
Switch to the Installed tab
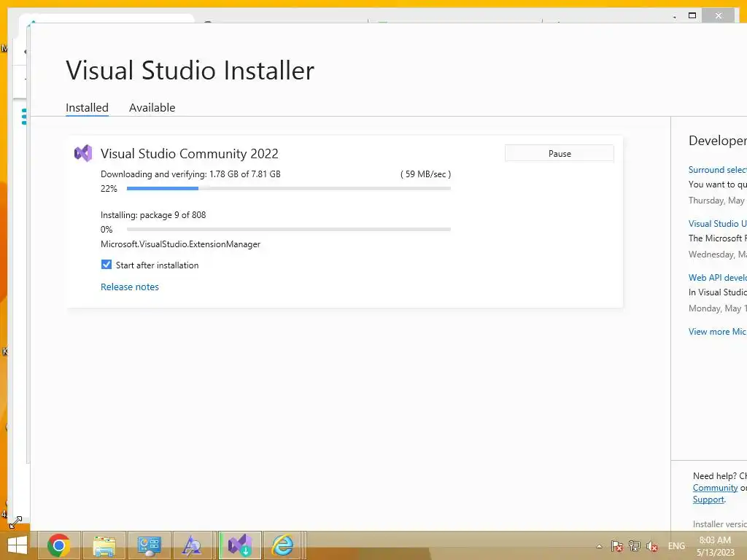88,108
